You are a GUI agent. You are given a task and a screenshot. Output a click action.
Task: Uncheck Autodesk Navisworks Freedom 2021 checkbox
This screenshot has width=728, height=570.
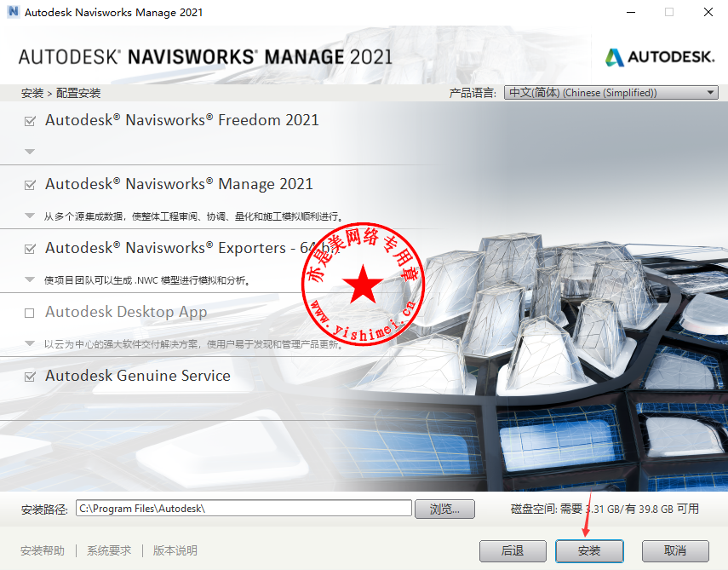coord(30,121)
